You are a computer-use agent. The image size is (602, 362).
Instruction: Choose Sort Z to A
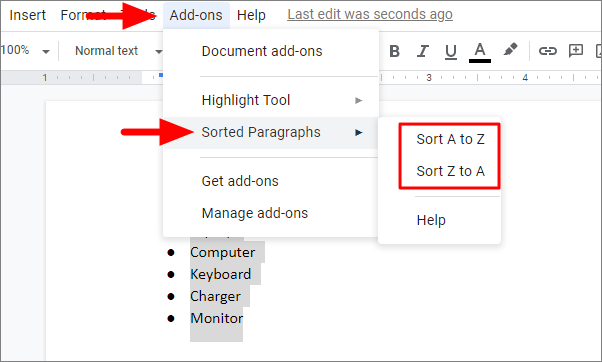pyautogui.click(x=450, y=171)
